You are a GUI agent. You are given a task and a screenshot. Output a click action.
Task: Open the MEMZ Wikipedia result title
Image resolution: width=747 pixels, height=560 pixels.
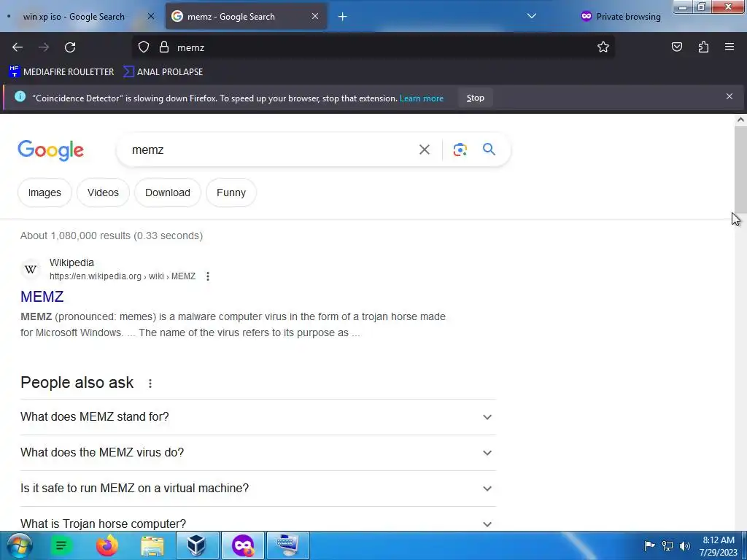(x=42, y=296)
